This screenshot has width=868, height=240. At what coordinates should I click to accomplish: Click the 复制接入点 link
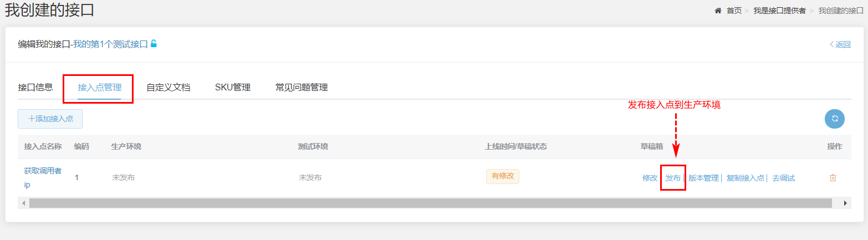point(745,178)
